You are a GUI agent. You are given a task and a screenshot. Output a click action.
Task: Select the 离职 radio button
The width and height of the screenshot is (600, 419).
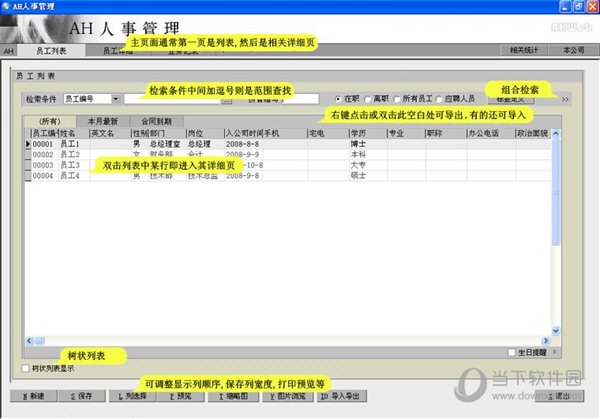click(367, 99)
